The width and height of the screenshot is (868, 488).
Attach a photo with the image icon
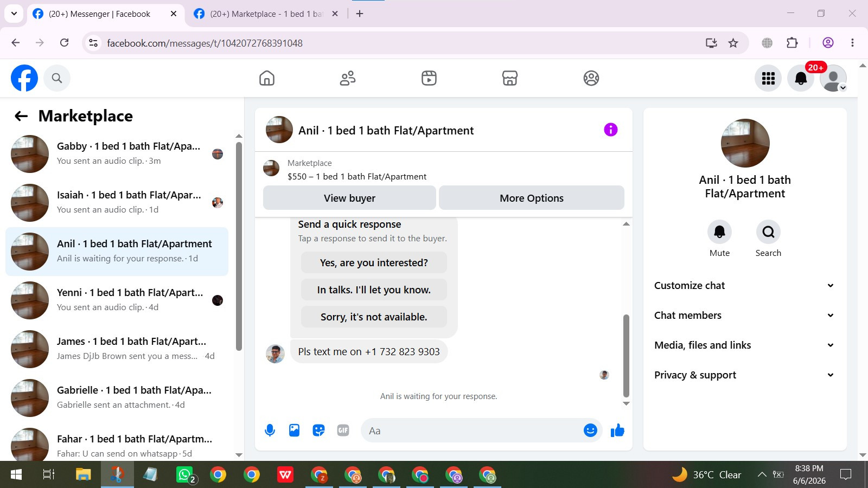[294, 431]
